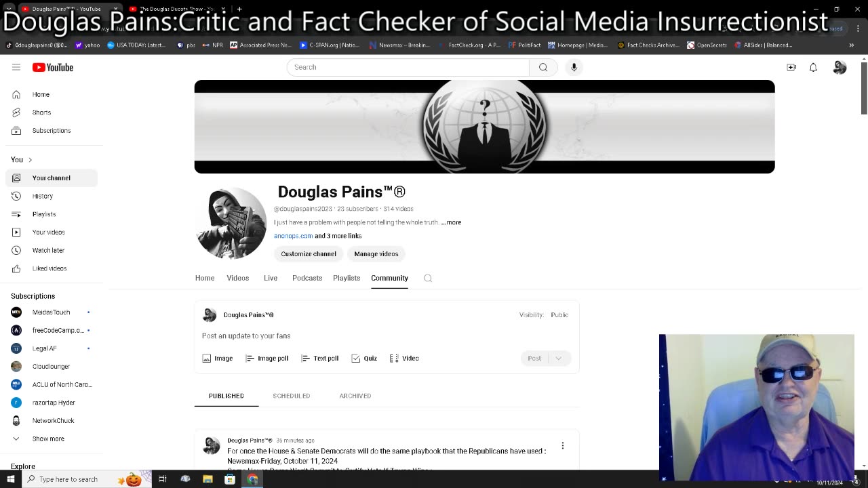The width and height of the screenshot is (868, 488).
Task: Open Subscriptions in sidebar
Action: pyautogui.click(x=52, y=130)
